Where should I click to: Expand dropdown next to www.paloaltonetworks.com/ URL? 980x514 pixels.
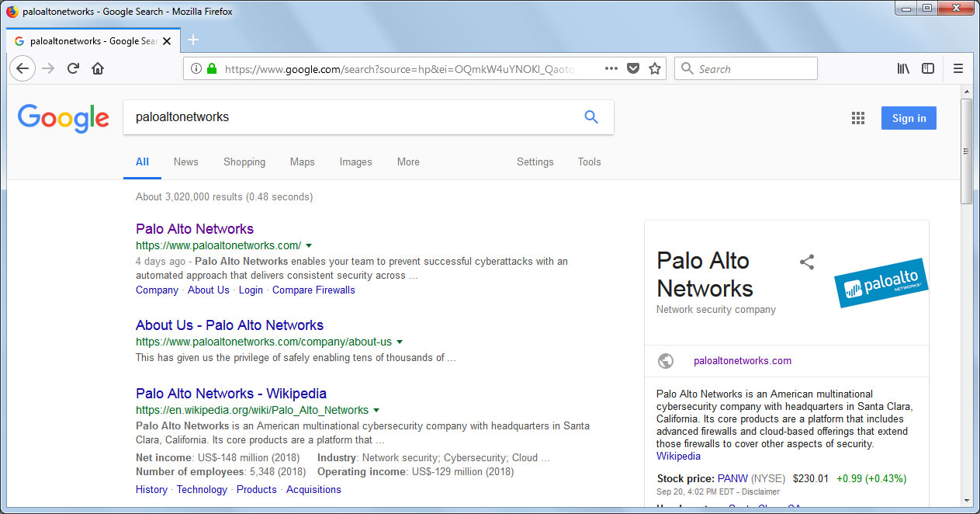(x=309, y=245)
